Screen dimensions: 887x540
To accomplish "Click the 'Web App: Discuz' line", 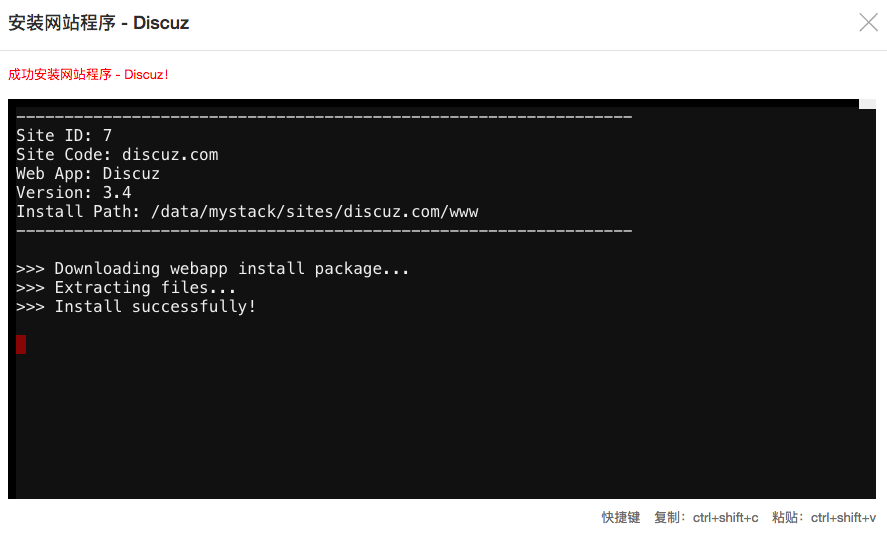I will tap(88, 173).
